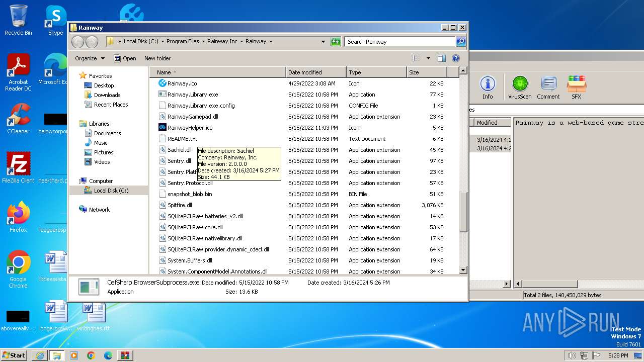
Task: Select Desktop under Favorites
Action: coord(104,85)
